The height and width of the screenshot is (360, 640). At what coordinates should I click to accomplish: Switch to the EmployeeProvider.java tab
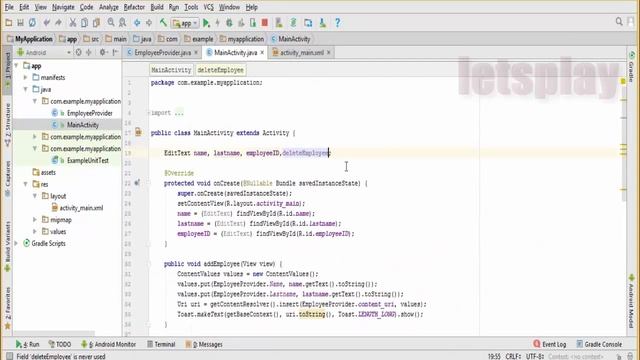coord(162,53)
